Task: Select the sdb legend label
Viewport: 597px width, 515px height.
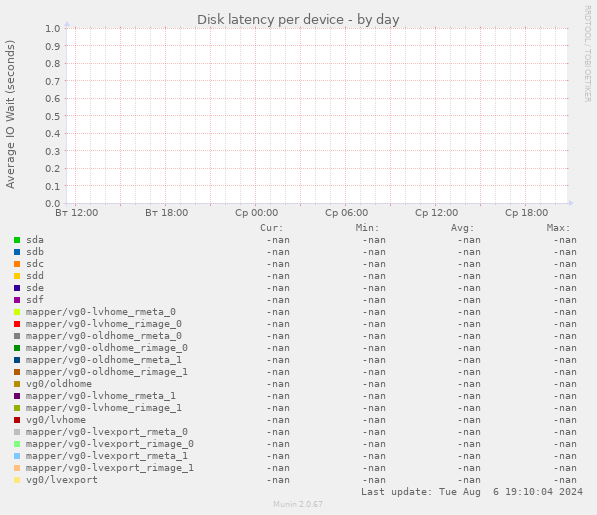Action: click(x=35, y=252)
